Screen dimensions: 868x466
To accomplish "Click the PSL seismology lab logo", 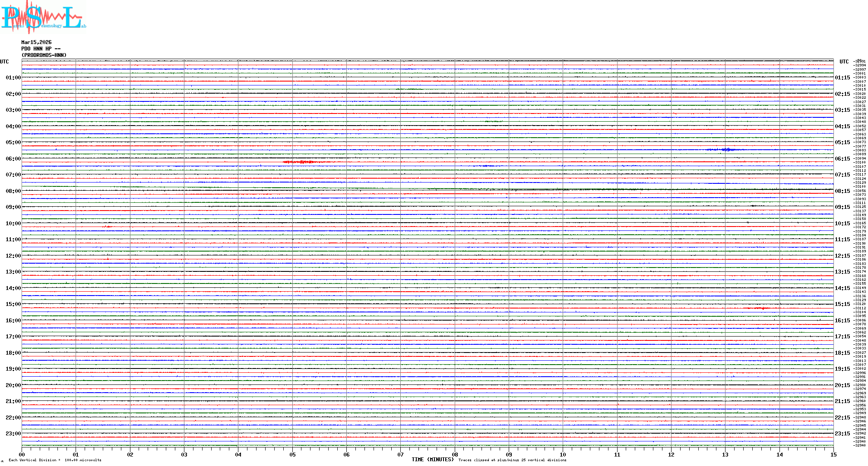I will [x=43, y=17].
